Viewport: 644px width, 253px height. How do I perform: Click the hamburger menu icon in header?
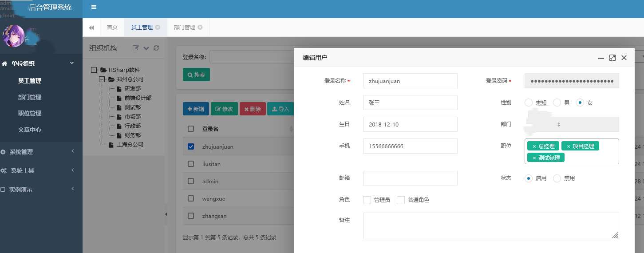pyautogui.click(x=94, y=7)
